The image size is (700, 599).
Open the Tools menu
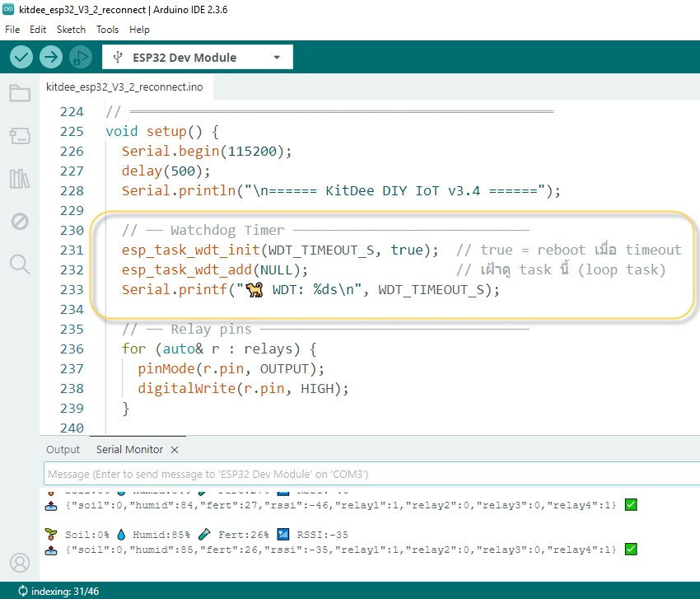107,29
